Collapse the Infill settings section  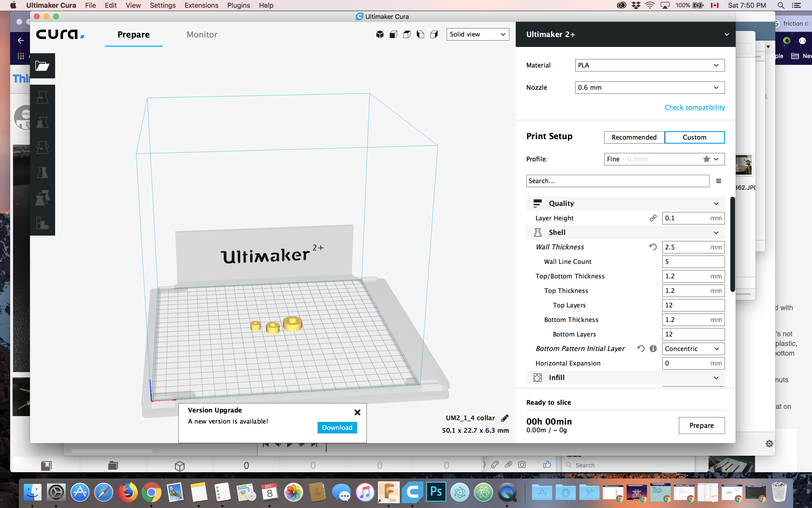(625, 377)
